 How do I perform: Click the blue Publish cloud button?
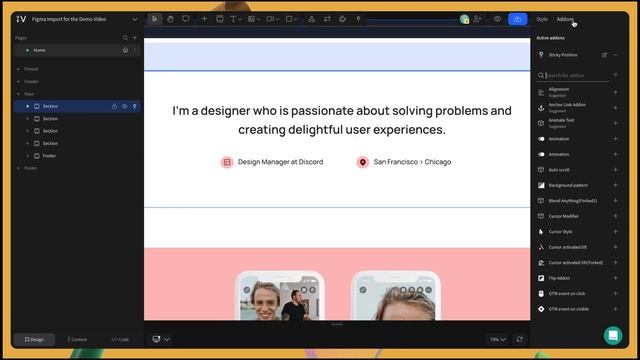(518, 19)
